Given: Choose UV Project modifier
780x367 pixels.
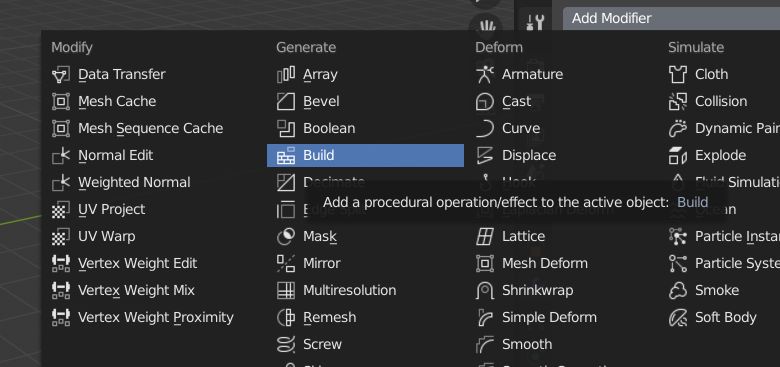Looking at the screenshot, I should (x=111, y=209).
